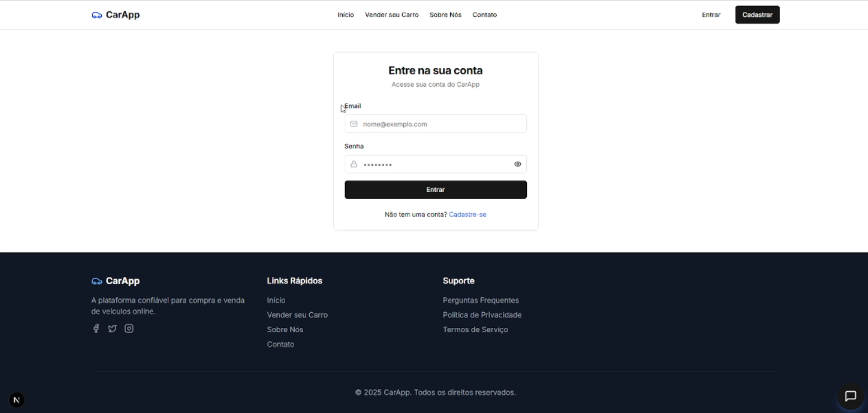The image size is (868, 413).
Task: Open Termos de Serviço link
Action: click(475, 330)
